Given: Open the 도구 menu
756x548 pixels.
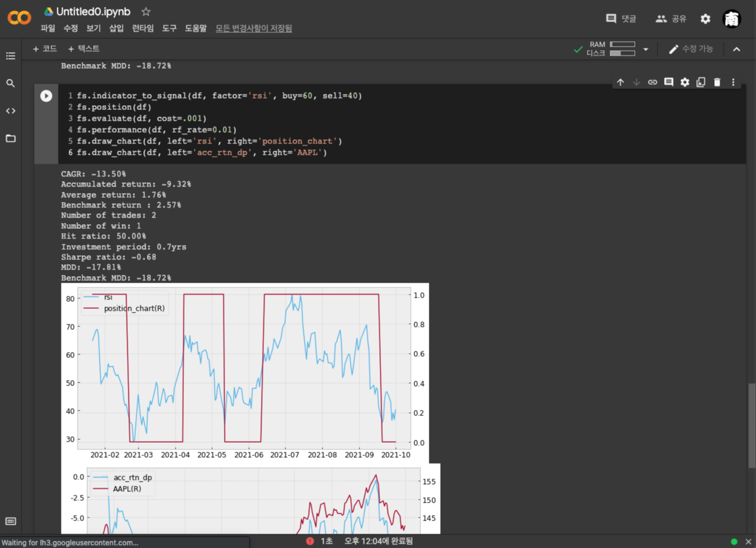Looking at the screenshot, I should tap(170, 28).
